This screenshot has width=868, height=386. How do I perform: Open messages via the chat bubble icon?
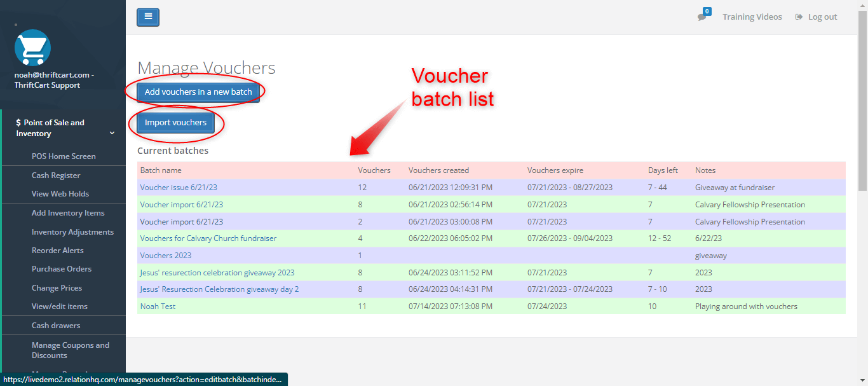702,18
